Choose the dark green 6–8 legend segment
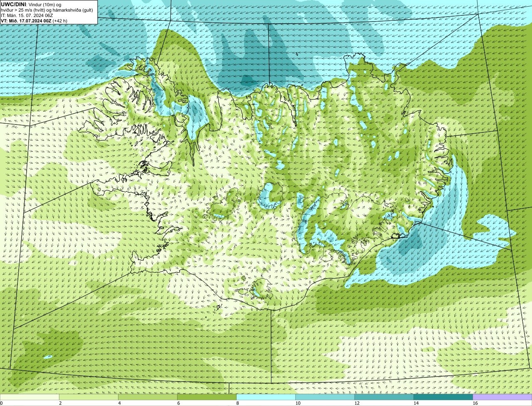Image resolution: width=532 pixels, height=406 pixels. click(x=207, y=397)
